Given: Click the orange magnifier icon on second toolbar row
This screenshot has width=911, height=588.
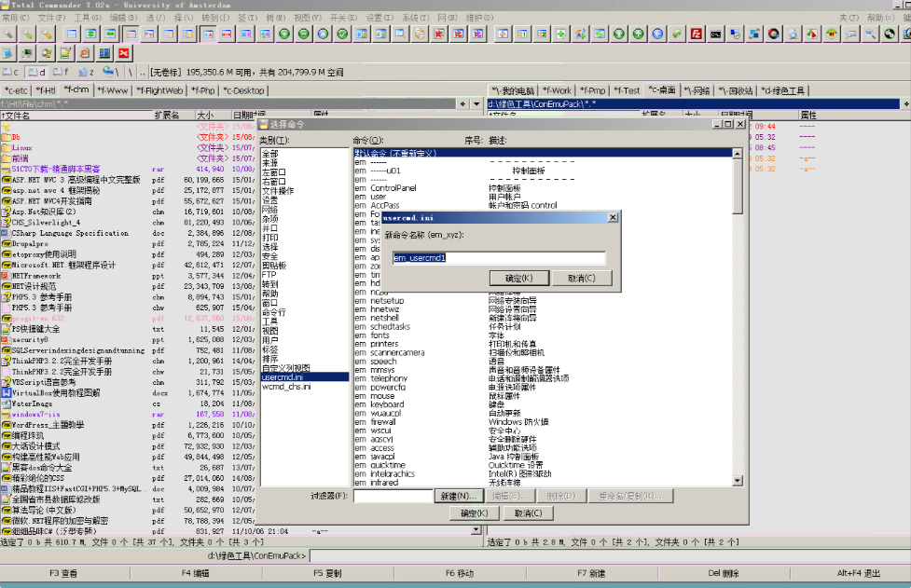Looking at the screenshot, I should [85, 53].
